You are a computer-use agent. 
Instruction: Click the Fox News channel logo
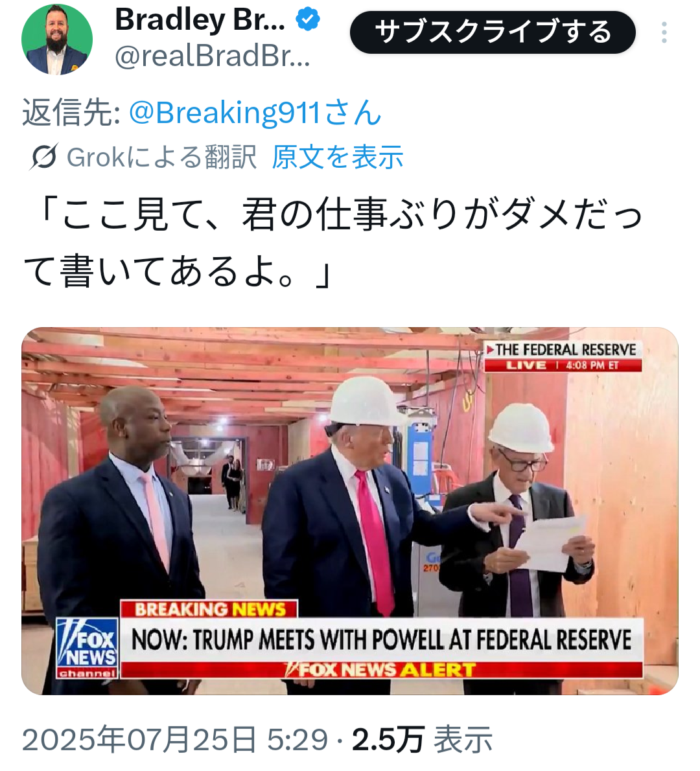(x=87, y=648)
